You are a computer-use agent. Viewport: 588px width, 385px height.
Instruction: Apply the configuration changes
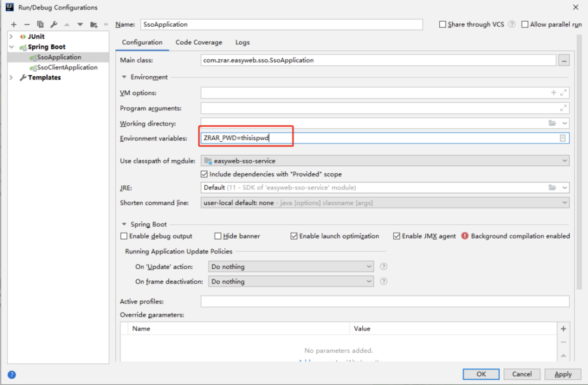563,374
